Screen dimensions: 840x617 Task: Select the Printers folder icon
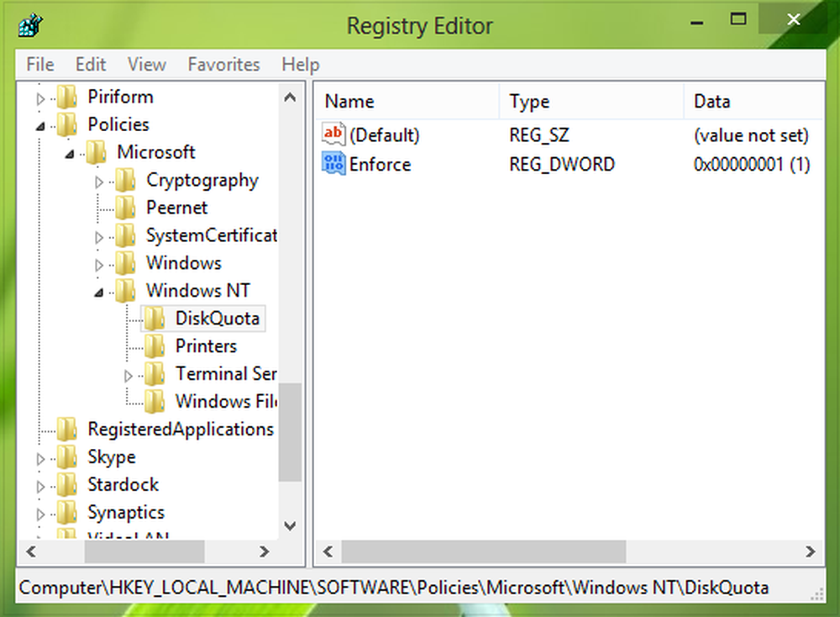click(x=155, y=346)
